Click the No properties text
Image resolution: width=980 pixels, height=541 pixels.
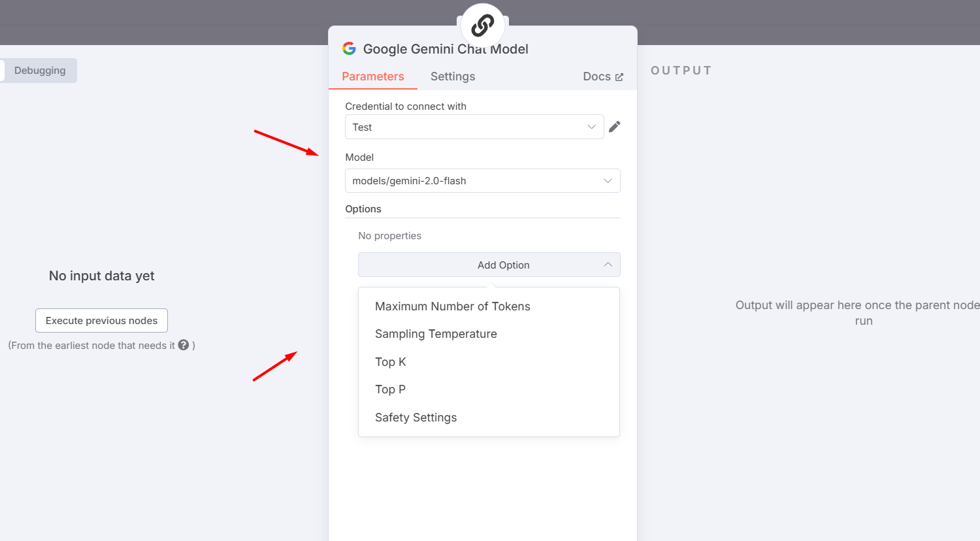point(389,236)
